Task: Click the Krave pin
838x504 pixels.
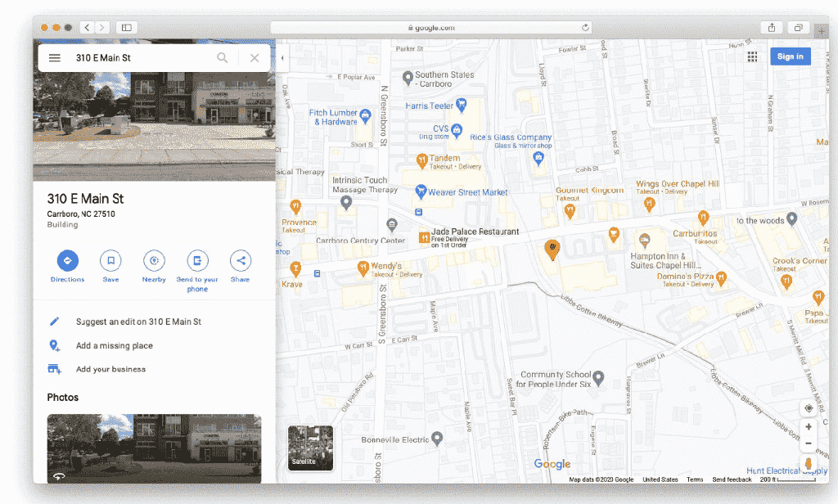Action: (295, 270)
